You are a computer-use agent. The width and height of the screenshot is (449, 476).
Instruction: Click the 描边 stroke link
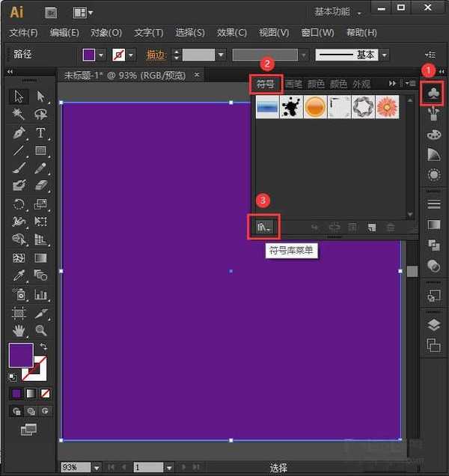[x=155, y=55]
